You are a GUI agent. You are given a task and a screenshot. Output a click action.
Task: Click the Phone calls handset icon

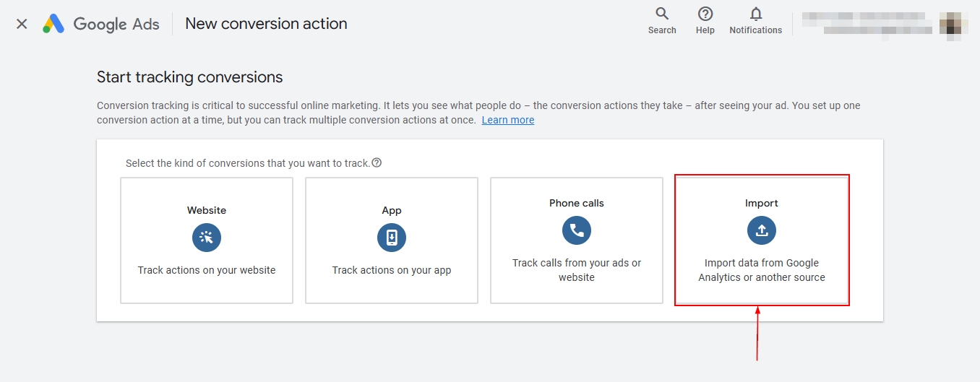(x=577, y=230)
